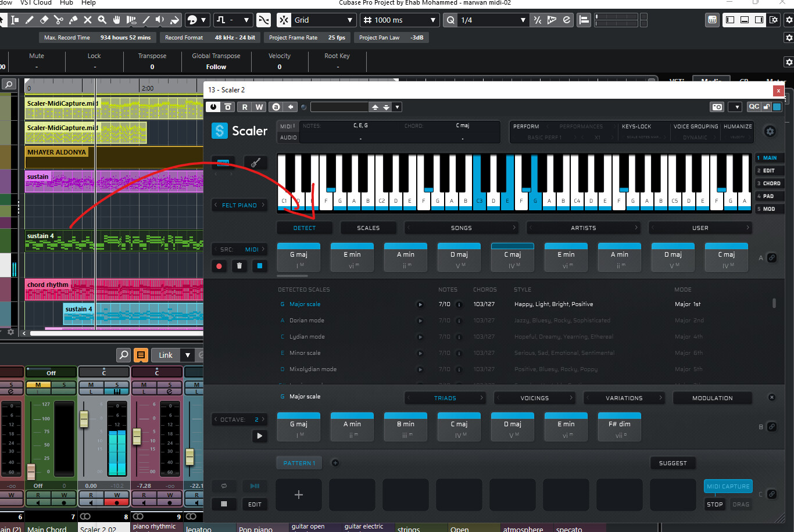
Task: Open the Color tool dropdown arrow
Action: pyautogui.click(x=203, y=20)
